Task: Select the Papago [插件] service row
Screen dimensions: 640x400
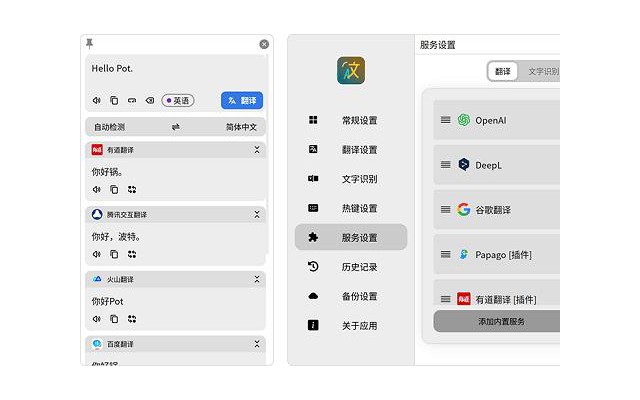Action: coord(497,254)
